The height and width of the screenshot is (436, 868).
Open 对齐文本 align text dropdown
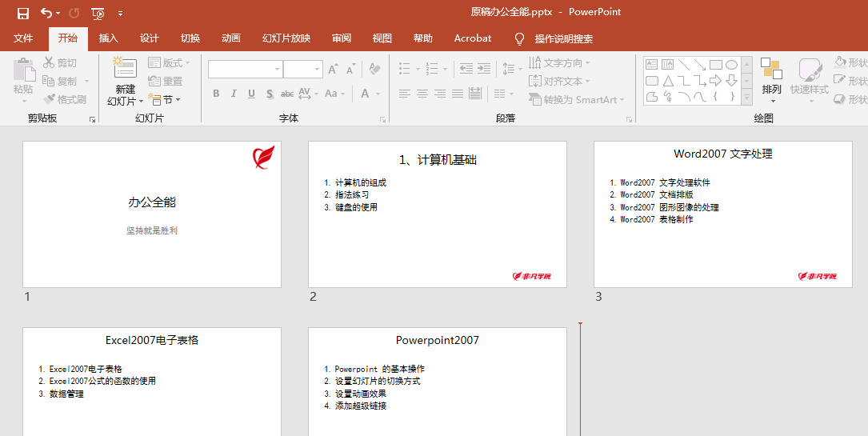point(559,82)
